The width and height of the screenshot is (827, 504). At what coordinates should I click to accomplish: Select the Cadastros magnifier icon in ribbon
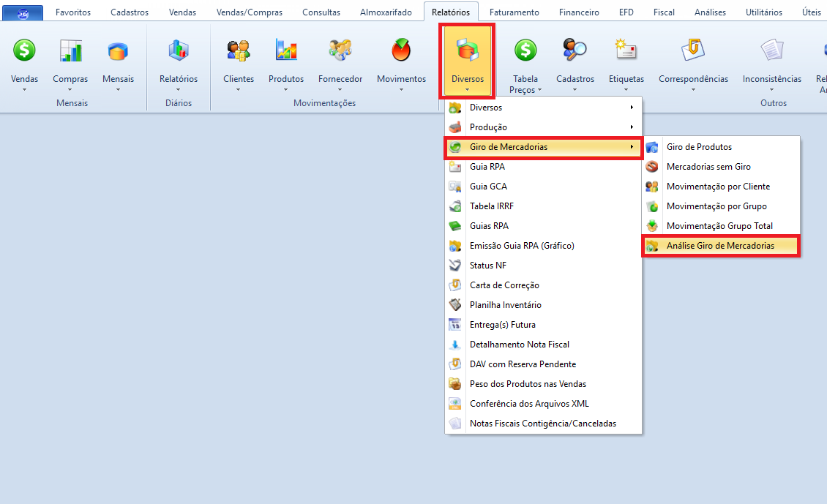(x=575, y=50)
